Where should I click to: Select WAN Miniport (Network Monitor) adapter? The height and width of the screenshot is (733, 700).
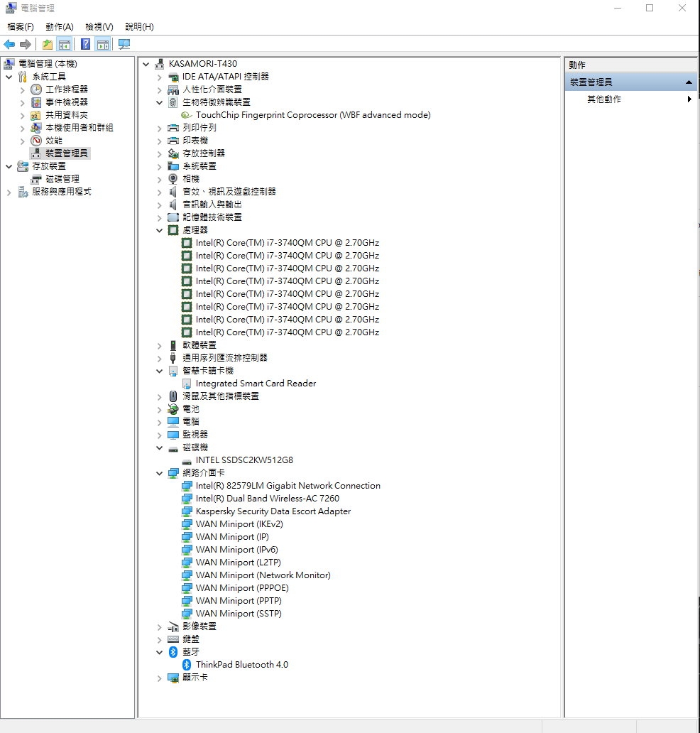[x=263, y=575]
